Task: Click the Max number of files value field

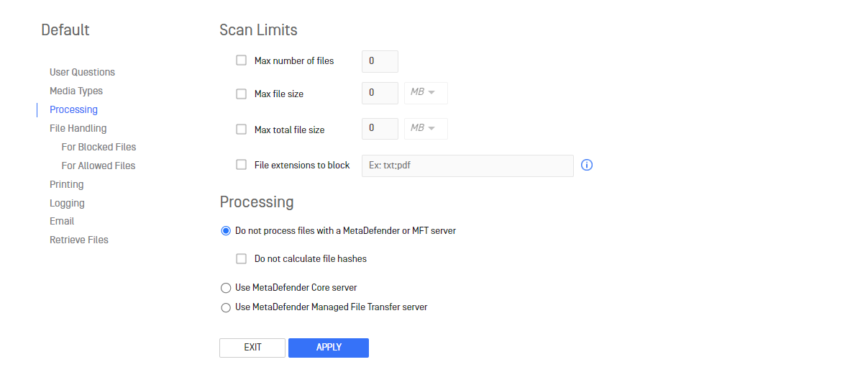Action: [380, 61]
